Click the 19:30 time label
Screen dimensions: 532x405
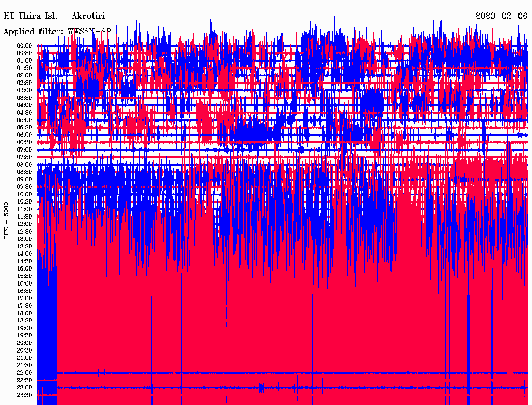point(24,335)
